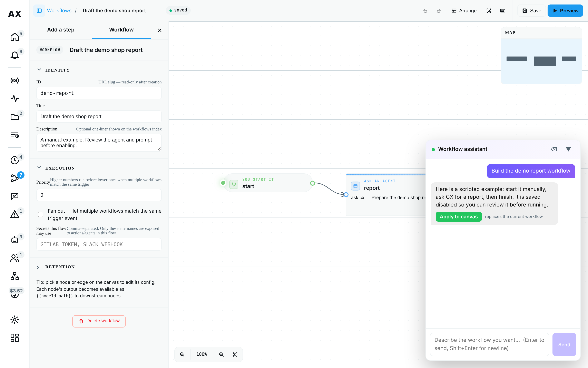Screen dimensions: 588x368
Task: Click the Delete workflow button
Action: point(99,321)
